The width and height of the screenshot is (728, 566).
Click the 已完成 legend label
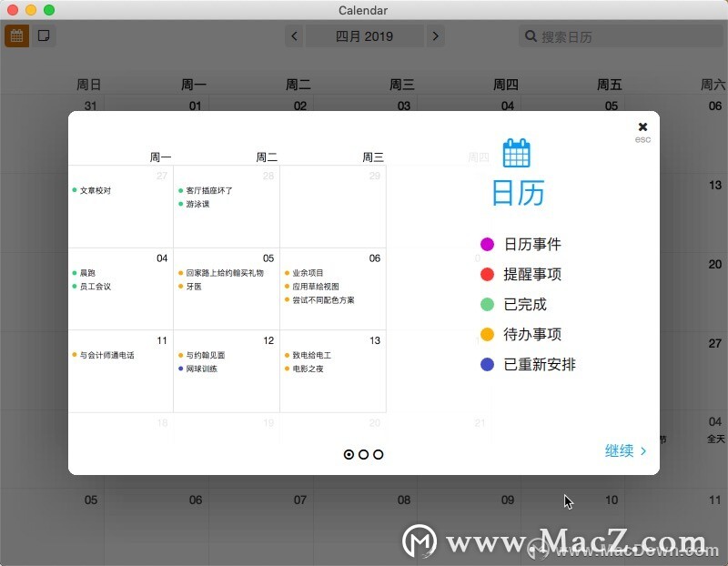click(x=525, y=305)
